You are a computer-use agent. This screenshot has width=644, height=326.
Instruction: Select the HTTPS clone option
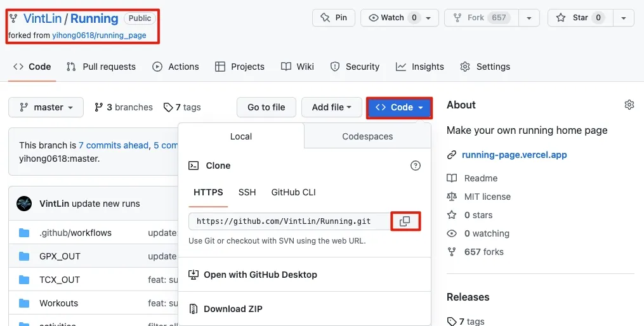click(208, 192)
